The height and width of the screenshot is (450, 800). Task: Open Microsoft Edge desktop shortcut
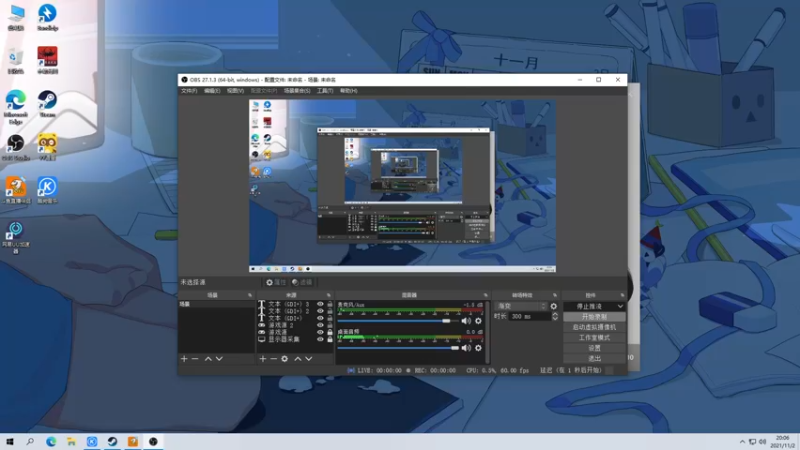[16, 107]
